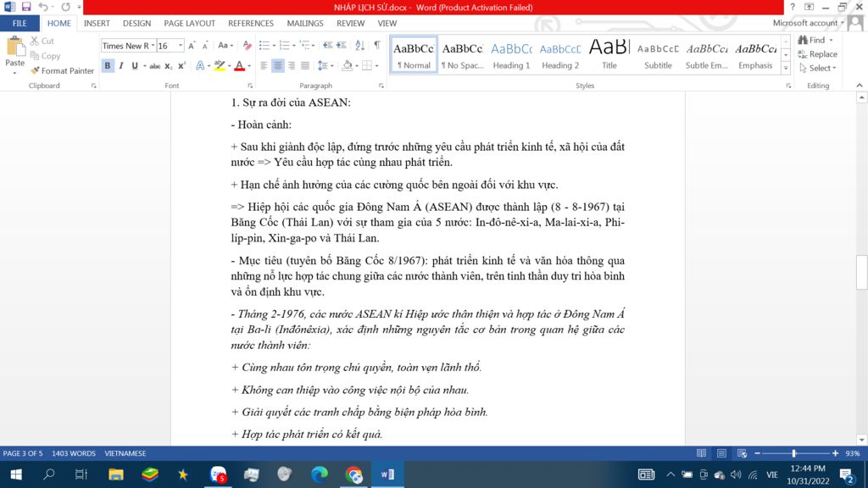This screenshot has height=488, width=868.
Task: Apply the subscript format
Action: pyautogui.click(x=169, y=66)
